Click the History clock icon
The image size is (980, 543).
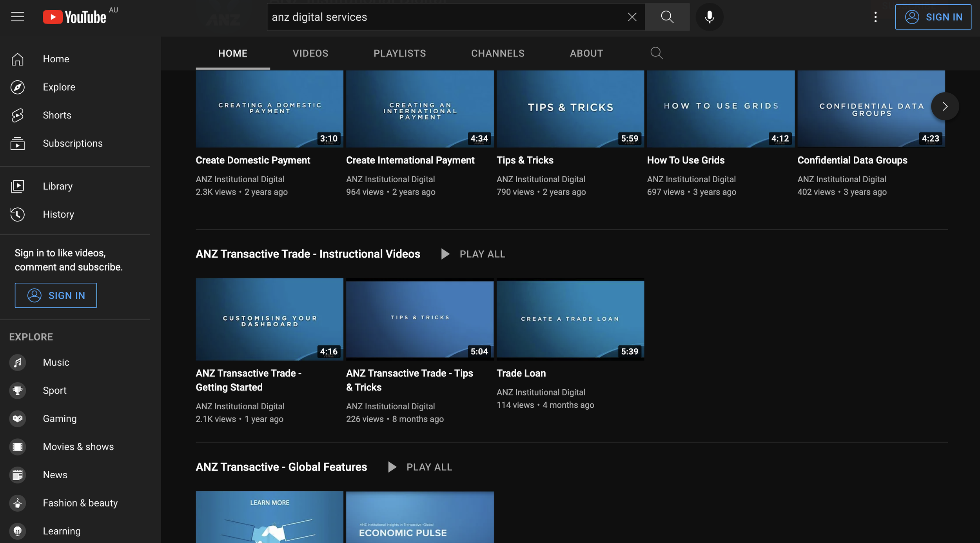[18, 214]
